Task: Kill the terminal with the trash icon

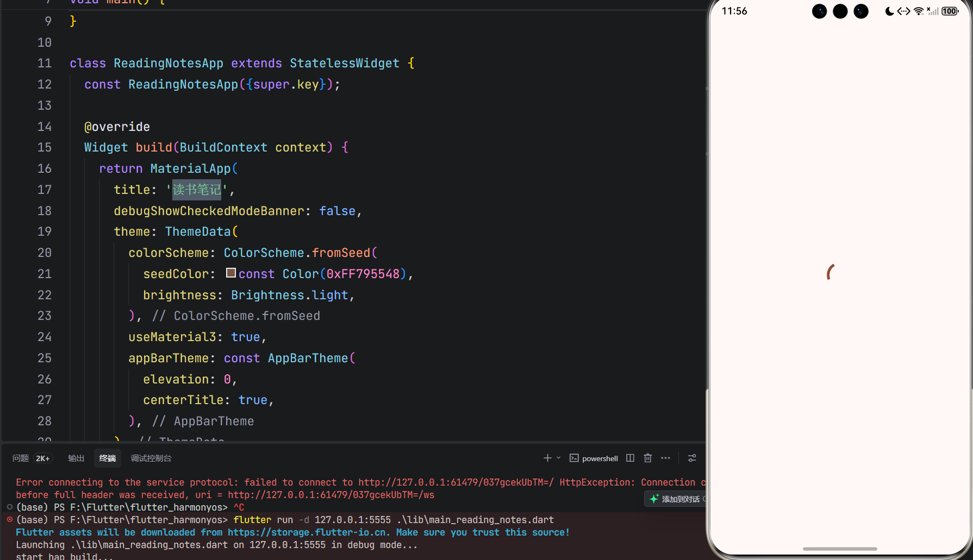Action: click(x=647, y=458)
